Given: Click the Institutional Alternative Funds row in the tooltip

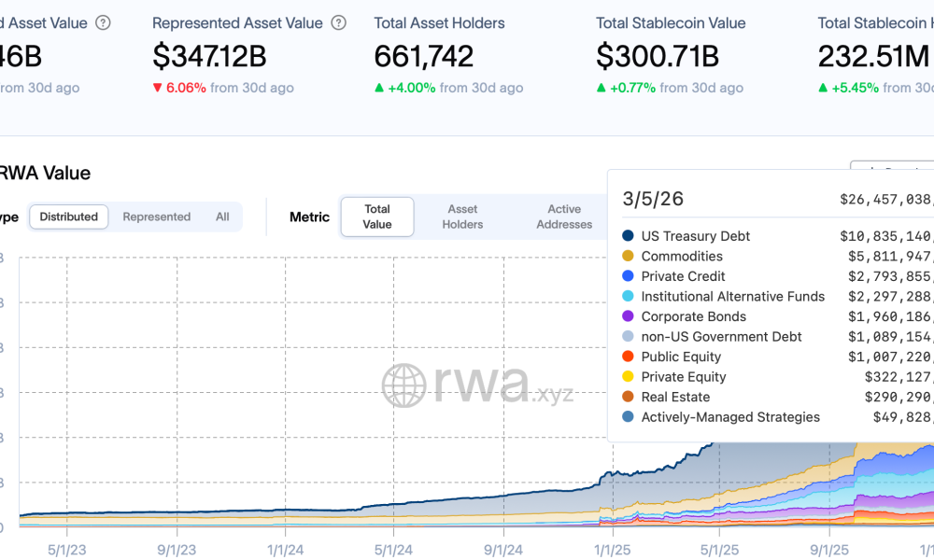Looking at the screenshot, I should point(732,296).
